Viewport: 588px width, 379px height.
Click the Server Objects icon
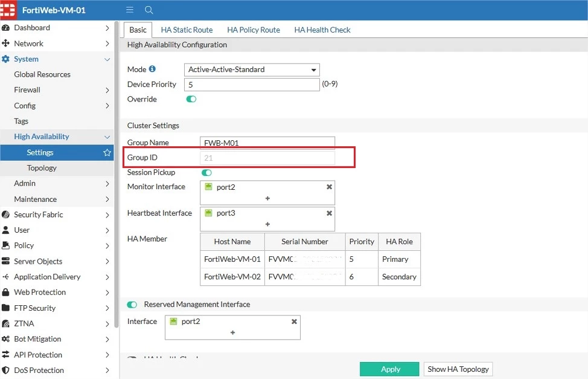(5, 261)
